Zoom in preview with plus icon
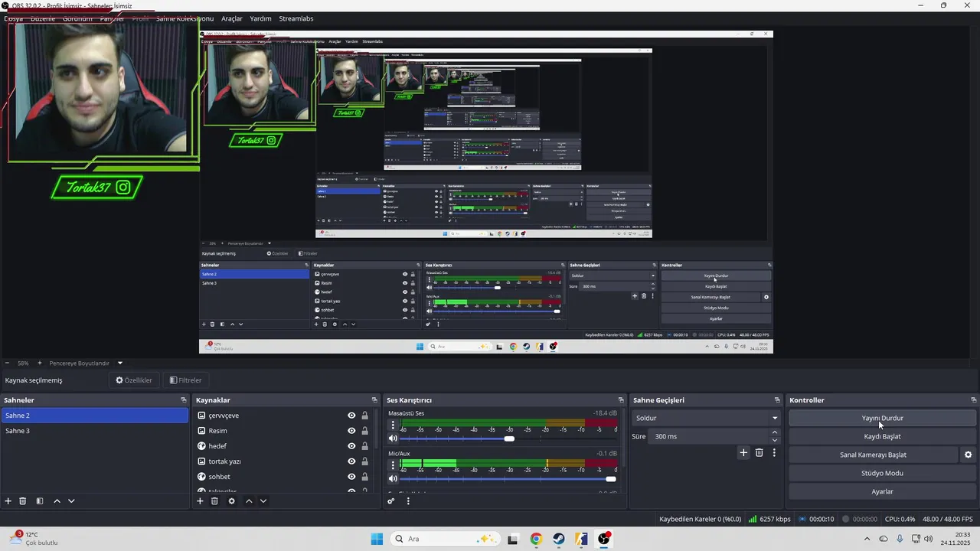The height and width of the screenshot is (551, 980). coord(40,363)
